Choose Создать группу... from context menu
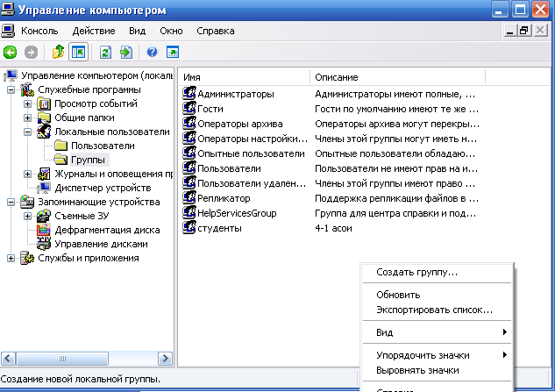555x392 pixels. tap(438, 272)
